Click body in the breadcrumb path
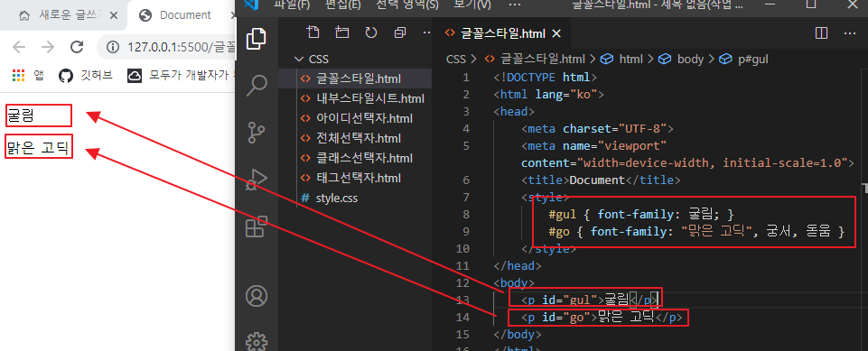Screen dimensions: 868x351 tap(682, 60)
